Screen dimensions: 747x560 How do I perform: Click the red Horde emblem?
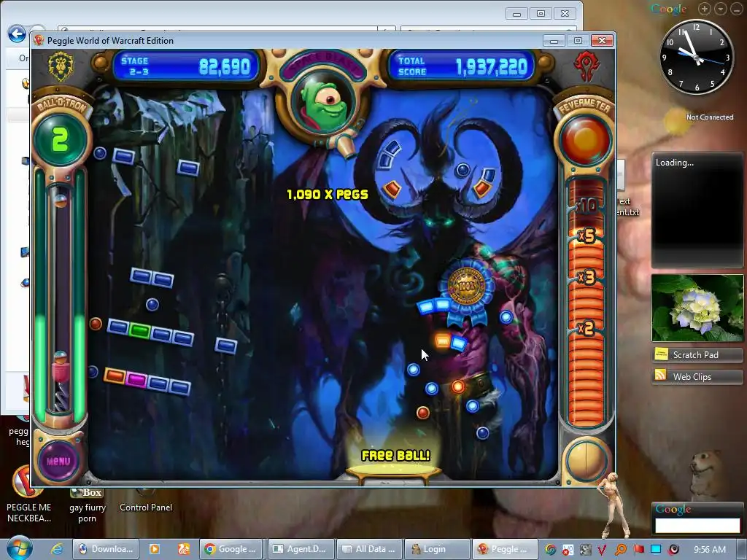tap(587, 67)
